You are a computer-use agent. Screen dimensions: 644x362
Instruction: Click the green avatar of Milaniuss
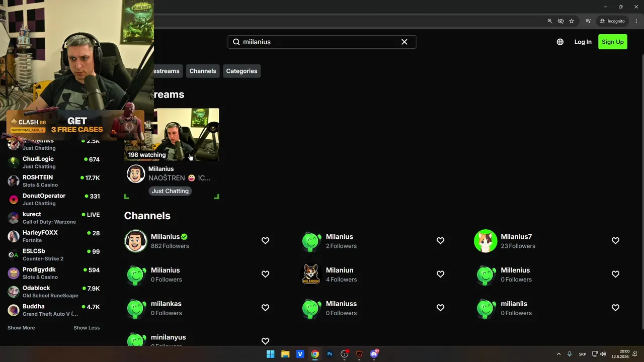pyautogui.click(x=311, y=308)
